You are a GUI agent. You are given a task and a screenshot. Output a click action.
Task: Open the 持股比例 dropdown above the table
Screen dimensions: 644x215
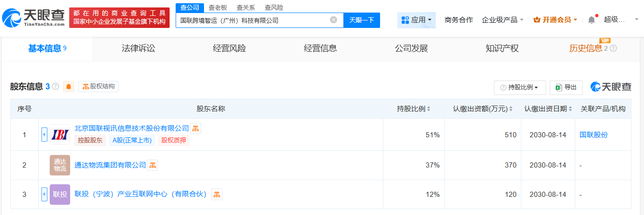click(519, 87)
